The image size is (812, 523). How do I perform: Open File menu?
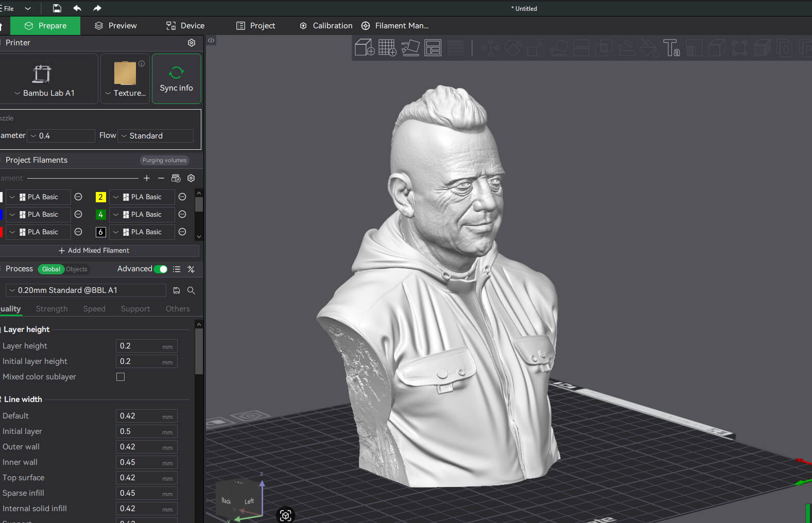click(x=9, y=8)
